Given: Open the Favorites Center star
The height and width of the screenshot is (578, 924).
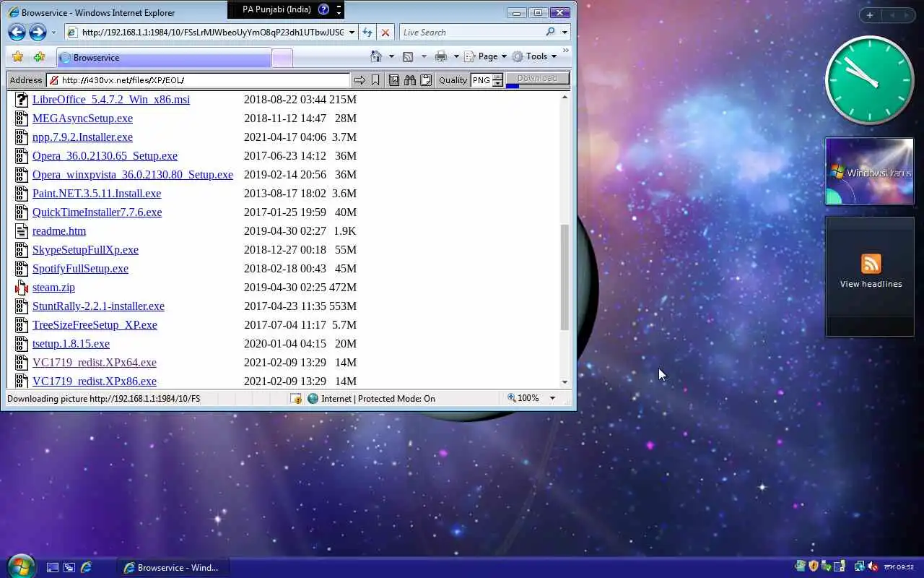Looking at the screenshot, I should coord(18,56).
